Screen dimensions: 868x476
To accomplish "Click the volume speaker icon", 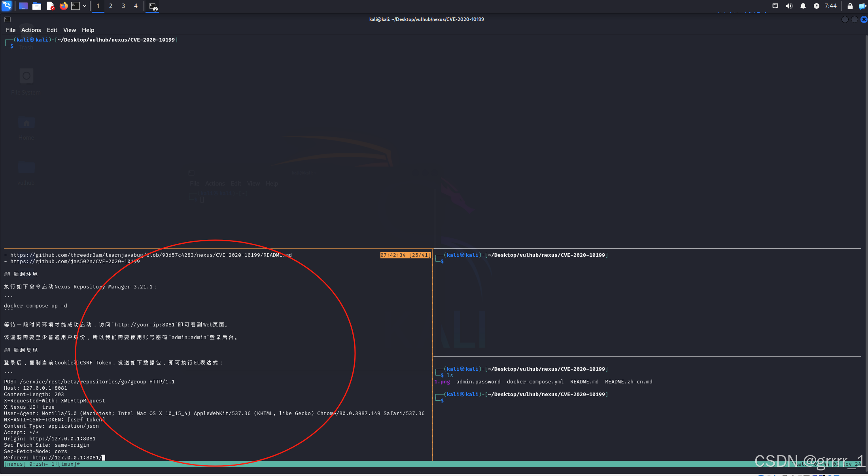I will [789, 6].
